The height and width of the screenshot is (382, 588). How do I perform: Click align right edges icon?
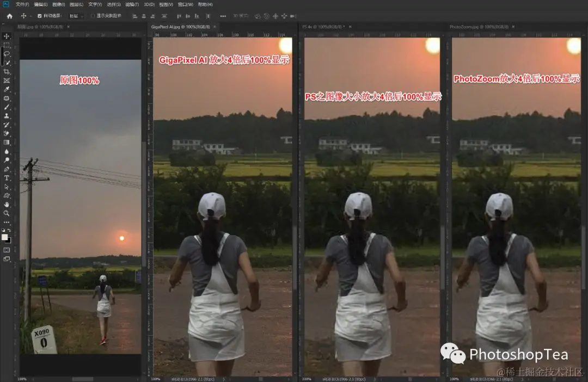(152, 16)
